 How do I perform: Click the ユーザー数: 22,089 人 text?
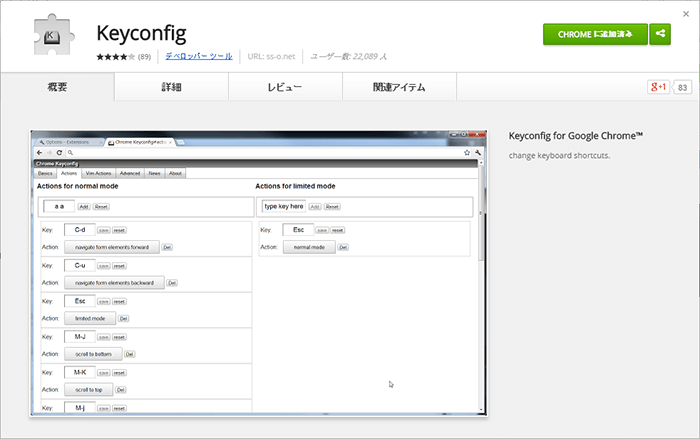(x=349, y=57)
